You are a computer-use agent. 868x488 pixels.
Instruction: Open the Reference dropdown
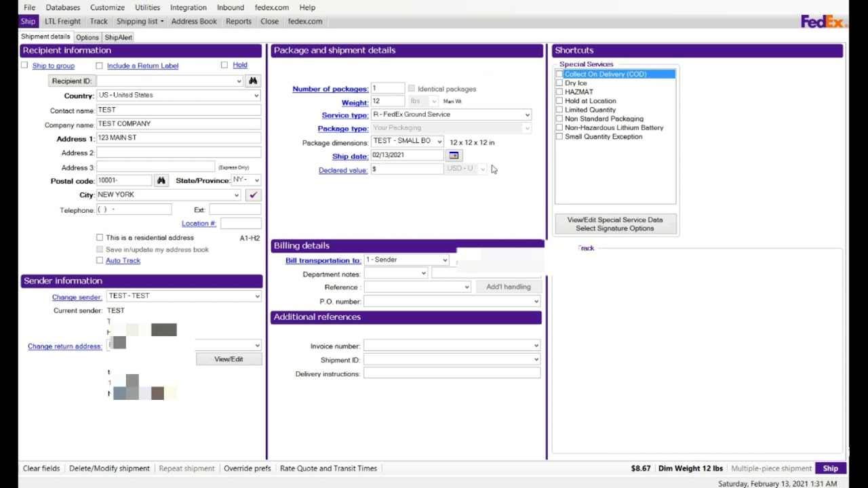467,287
